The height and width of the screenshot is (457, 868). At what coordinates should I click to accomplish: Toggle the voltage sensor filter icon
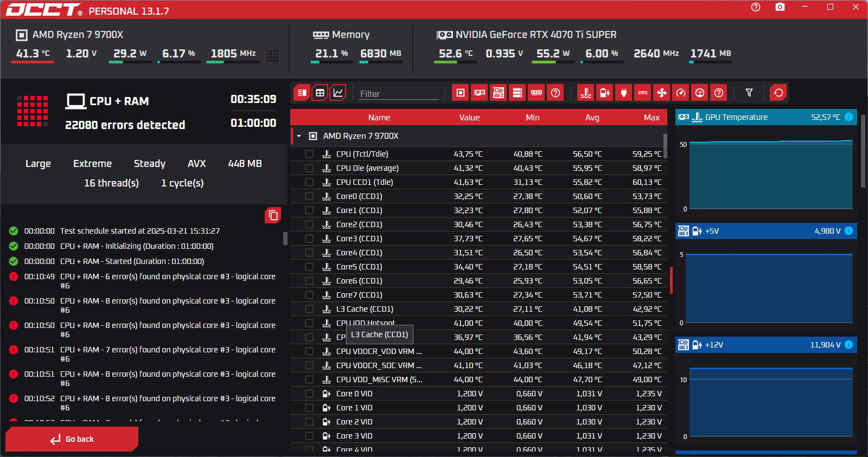(x=605, y=93)
